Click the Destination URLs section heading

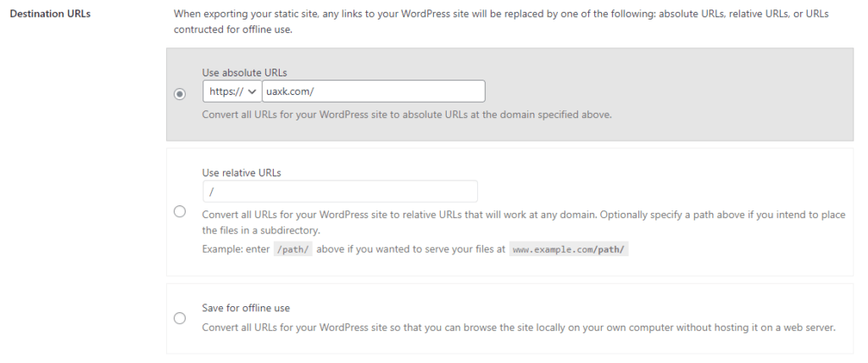coord(50,14)
